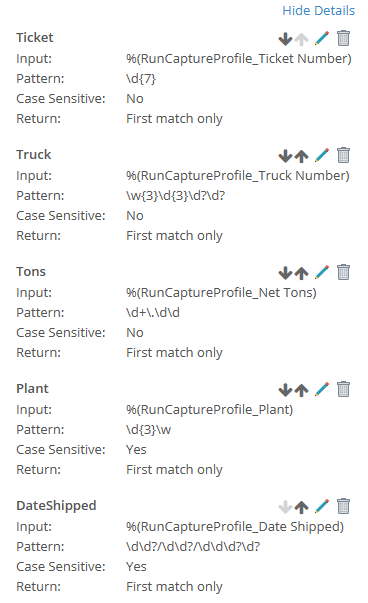Delete the Tons entry
The height and width of the screenshot is (603, 368).
click(343, 272)
